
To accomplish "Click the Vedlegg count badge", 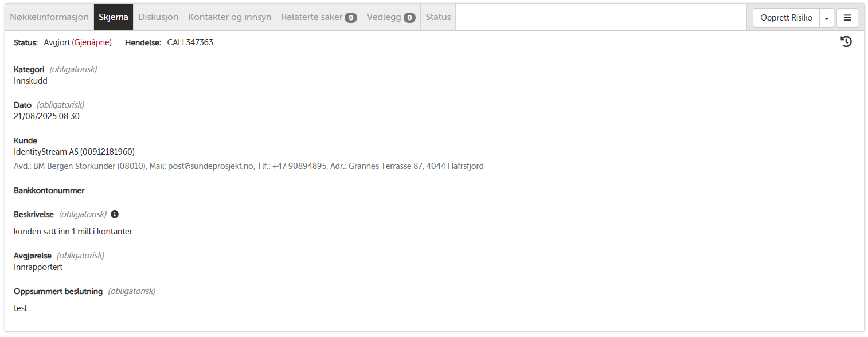I will [409, 18].
